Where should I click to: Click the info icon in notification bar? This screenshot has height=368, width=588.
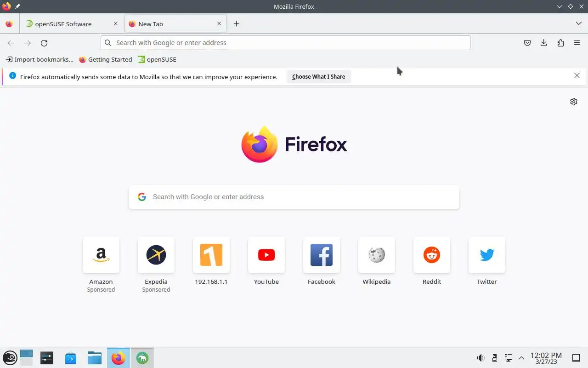click(x=12, y=75)
